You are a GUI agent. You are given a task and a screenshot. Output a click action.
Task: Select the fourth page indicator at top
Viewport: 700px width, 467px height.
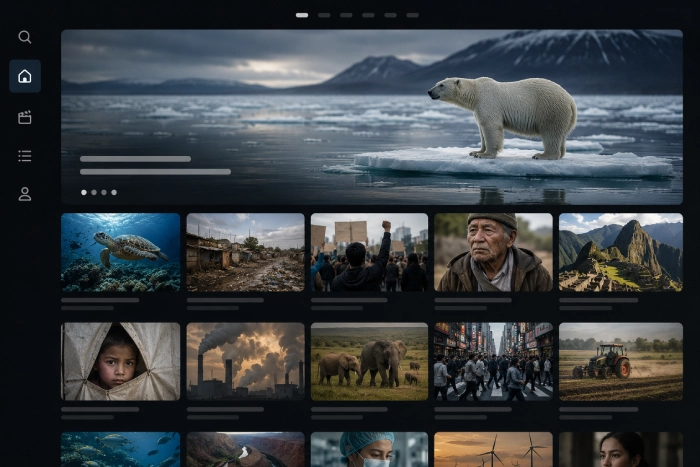click(x=368, y=15)
